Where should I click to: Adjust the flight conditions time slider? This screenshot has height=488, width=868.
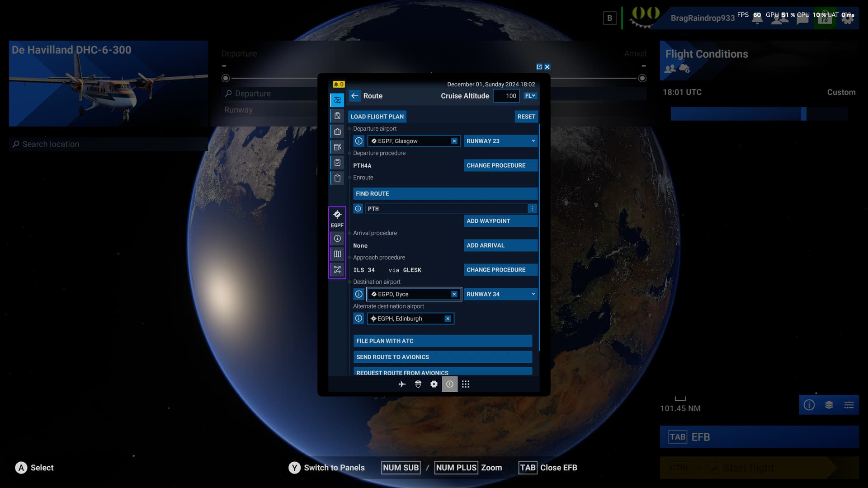803,114
